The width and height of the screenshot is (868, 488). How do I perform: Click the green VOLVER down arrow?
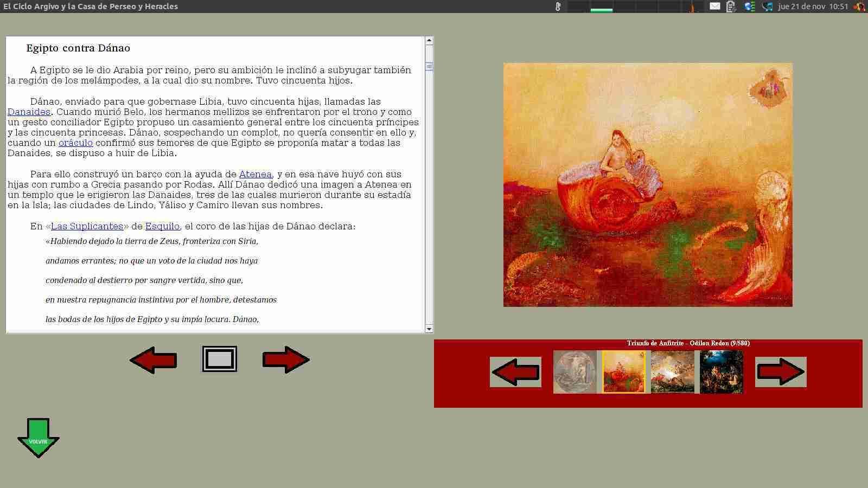click(x=38, y=438)
